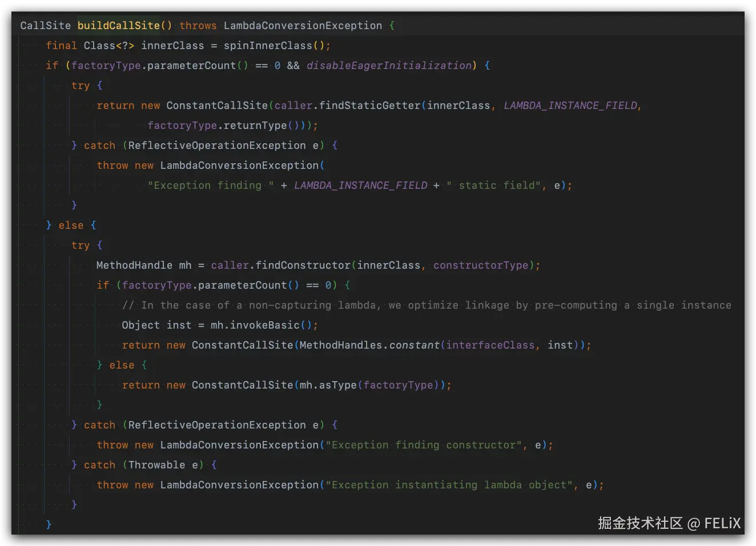
Task: Select the constructorType argument
Action: (x=481, y=265)
